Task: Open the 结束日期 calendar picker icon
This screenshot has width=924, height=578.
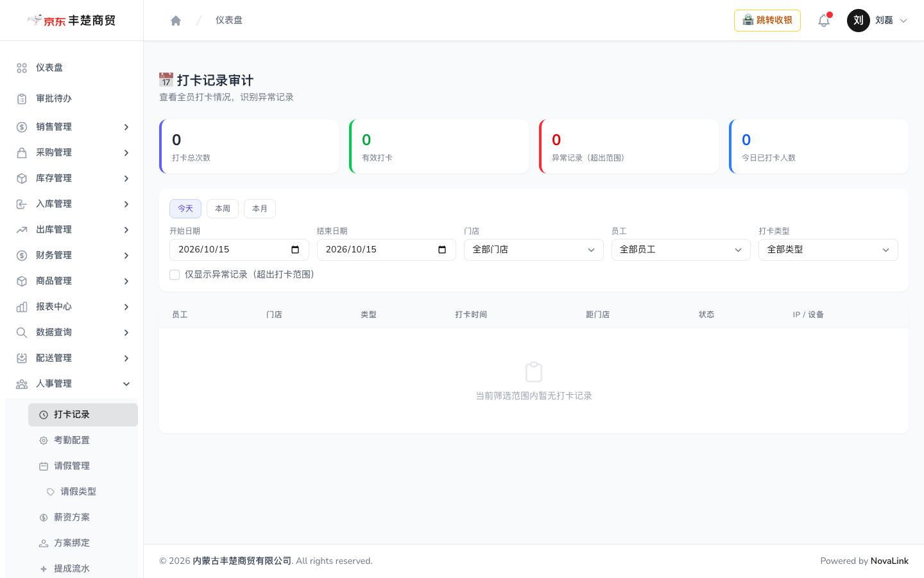Action: 442,250
